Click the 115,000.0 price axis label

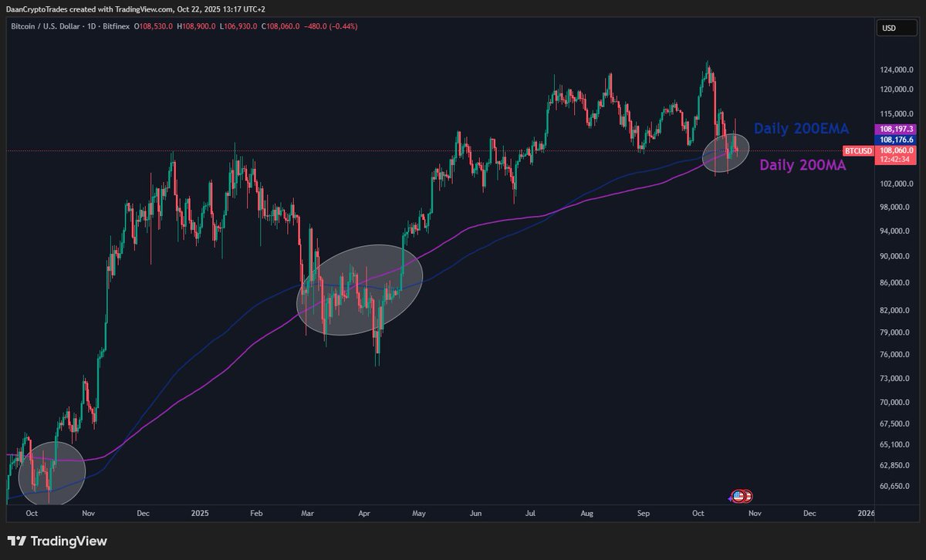(x=896, y=115)
